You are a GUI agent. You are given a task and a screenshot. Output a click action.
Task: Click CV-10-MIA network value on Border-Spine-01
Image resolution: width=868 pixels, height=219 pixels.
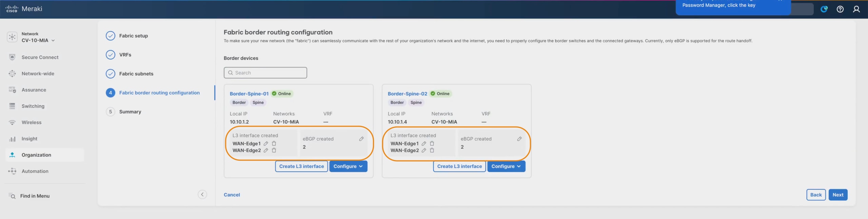[x=286, y=122]
